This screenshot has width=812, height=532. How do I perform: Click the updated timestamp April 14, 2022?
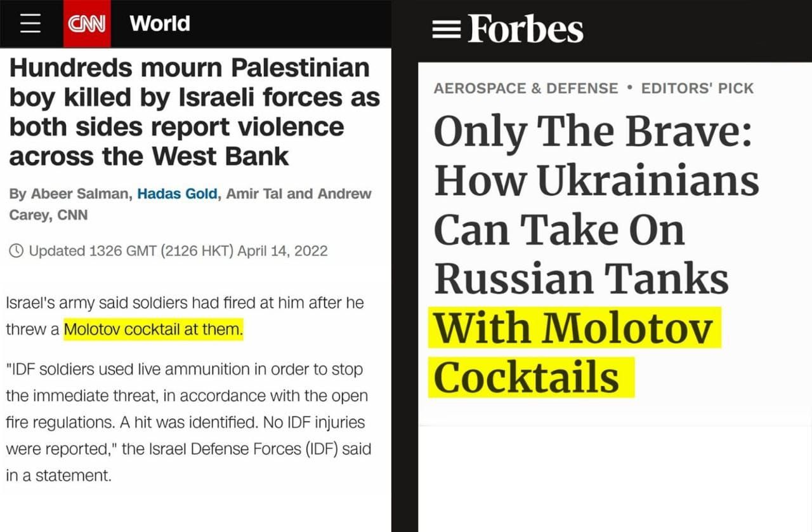[x=282, y=251]
